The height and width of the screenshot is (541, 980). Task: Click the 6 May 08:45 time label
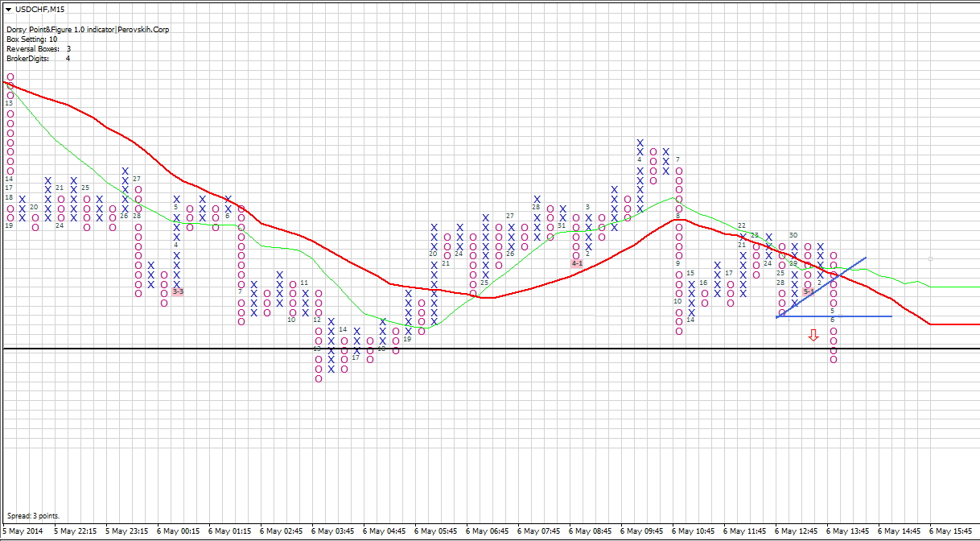(x=591, y=531)
